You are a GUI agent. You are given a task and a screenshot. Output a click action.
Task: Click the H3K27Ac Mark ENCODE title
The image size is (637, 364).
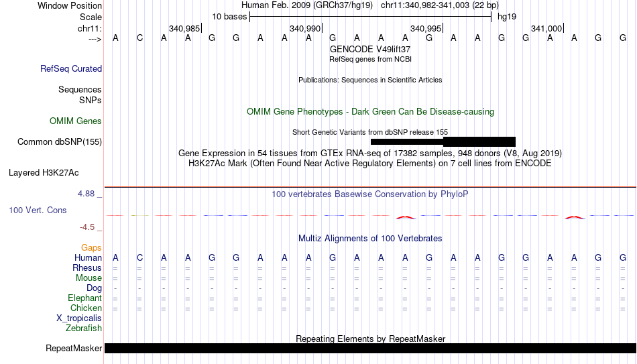click(x=370, y=164)
